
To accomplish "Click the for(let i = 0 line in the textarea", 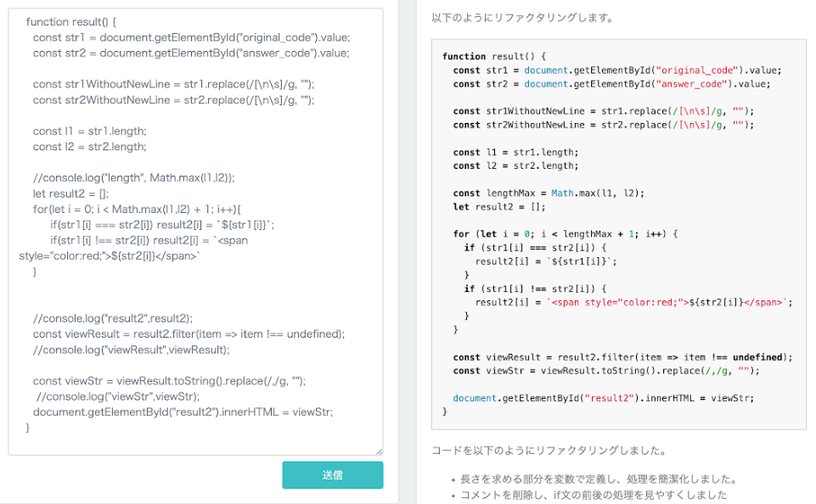I will pos(138,209).
